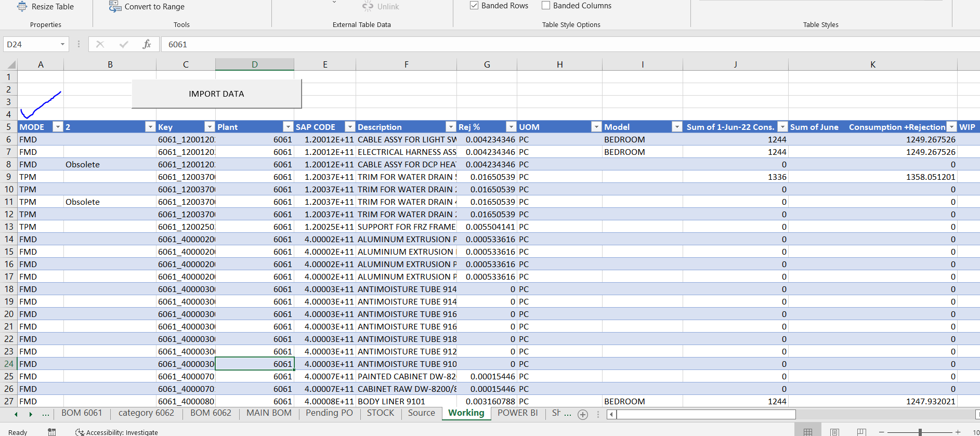The height and width of the screenshot is (436, 980).
Task: Click the horizontal scrollbar thumb
Action: 706,414
